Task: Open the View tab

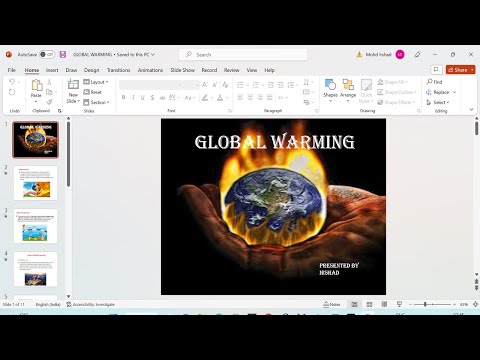Action: point(252,70)
